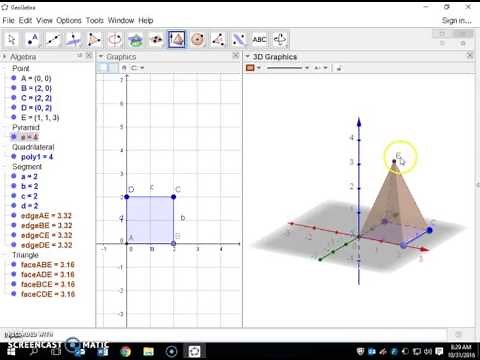This screenshot has height=360, width=480.
Task: Select the ABC Text tool
Action: [259, 40]
